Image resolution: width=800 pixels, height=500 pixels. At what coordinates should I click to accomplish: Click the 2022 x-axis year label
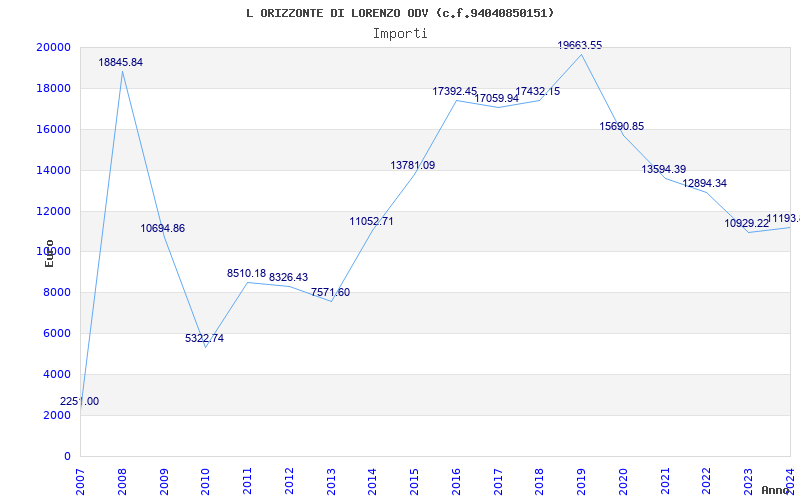coord(707,482)
